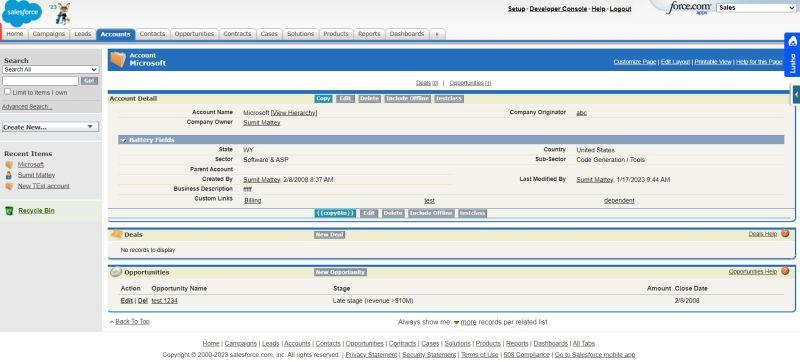Open the Billing custom link

[x=253, y=201]
